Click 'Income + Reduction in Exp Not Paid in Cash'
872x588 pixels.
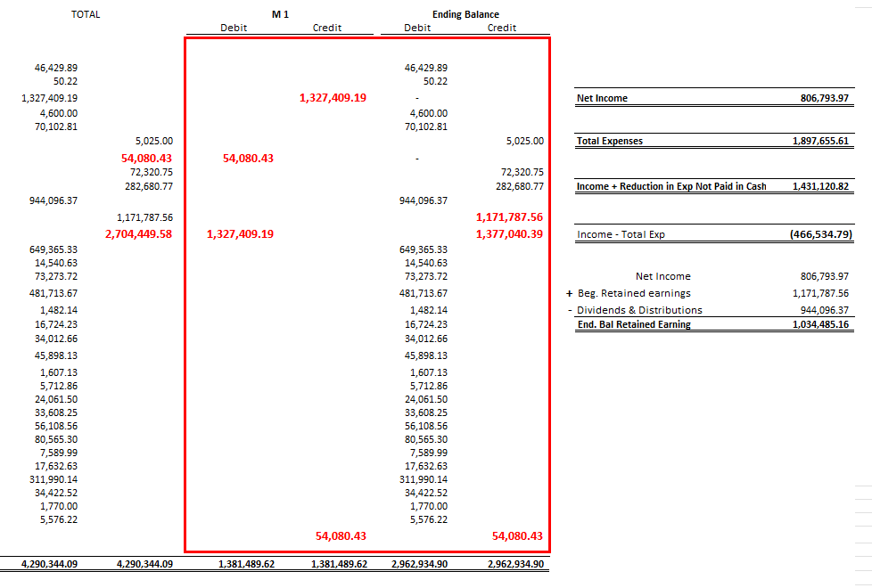[671, 187]
